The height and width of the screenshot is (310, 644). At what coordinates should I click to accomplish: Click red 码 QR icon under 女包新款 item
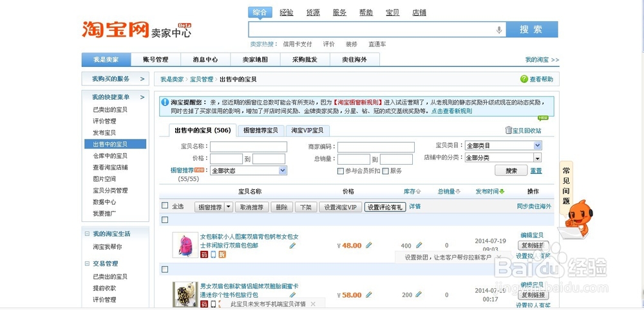204,255
